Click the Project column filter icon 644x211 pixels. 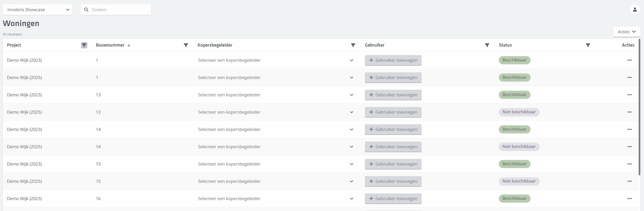84,45
